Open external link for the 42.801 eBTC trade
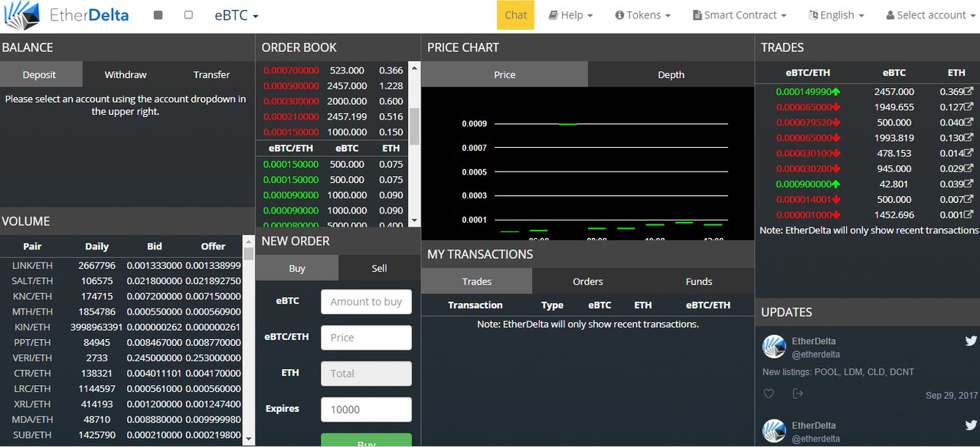980x447 pixels. point(968,184)
